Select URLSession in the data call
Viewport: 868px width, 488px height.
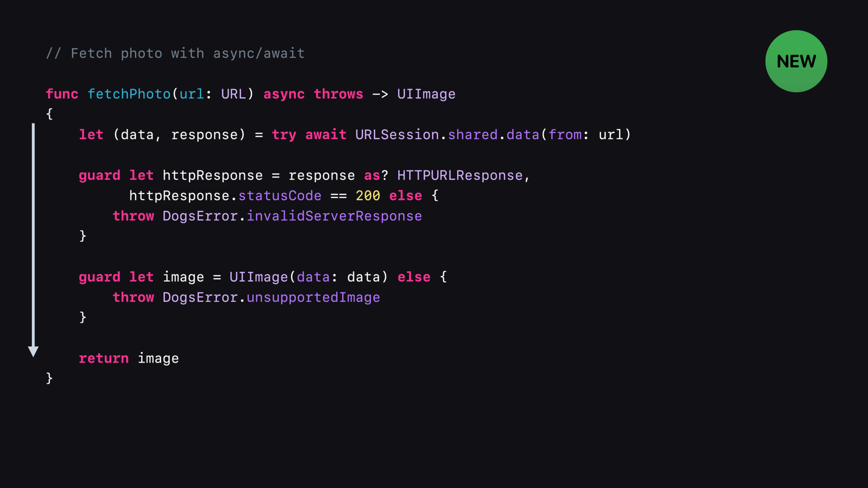[397, 135]
